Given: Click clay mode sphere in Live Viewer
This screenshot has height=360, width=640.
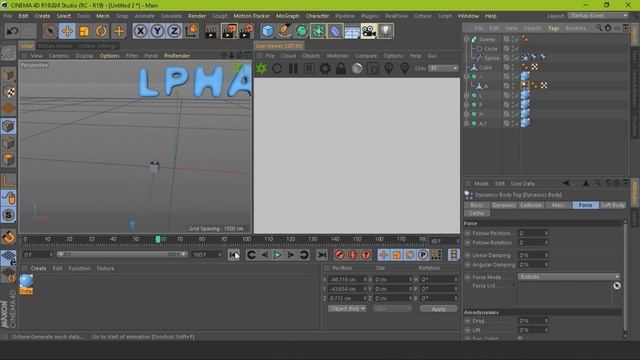Looking at the screenshot, I should click(357, 68).
